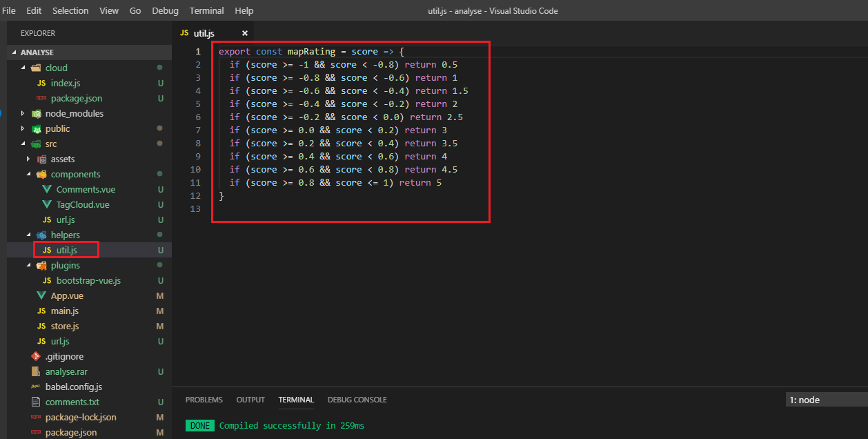Expand the assets folder arrow

[28, 159]
